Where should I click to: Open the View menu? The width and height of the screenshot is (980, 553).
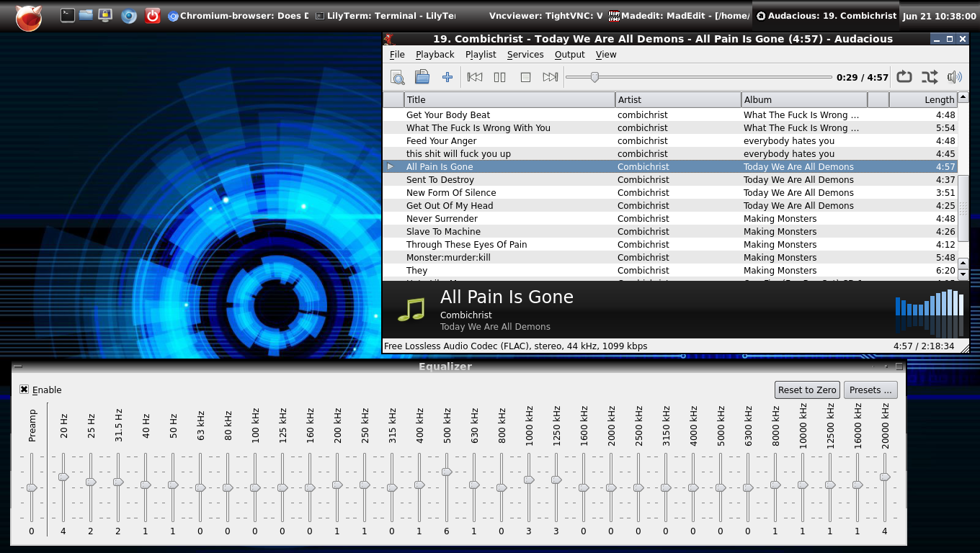[606, 55]
